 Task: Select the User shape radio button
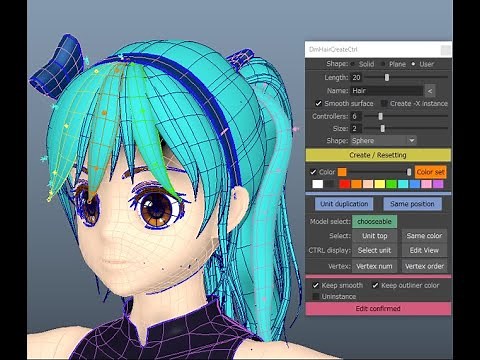413,64
